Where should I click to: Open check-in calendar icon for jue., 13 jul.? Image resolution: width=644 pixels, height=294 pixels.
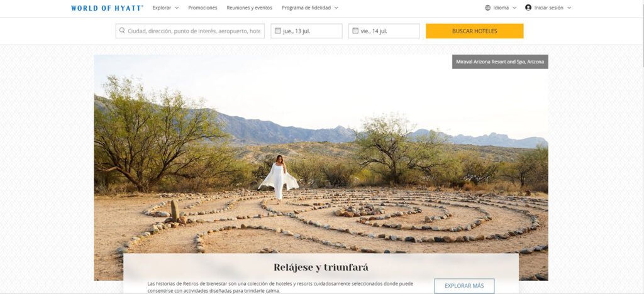[x=277, y=31]
